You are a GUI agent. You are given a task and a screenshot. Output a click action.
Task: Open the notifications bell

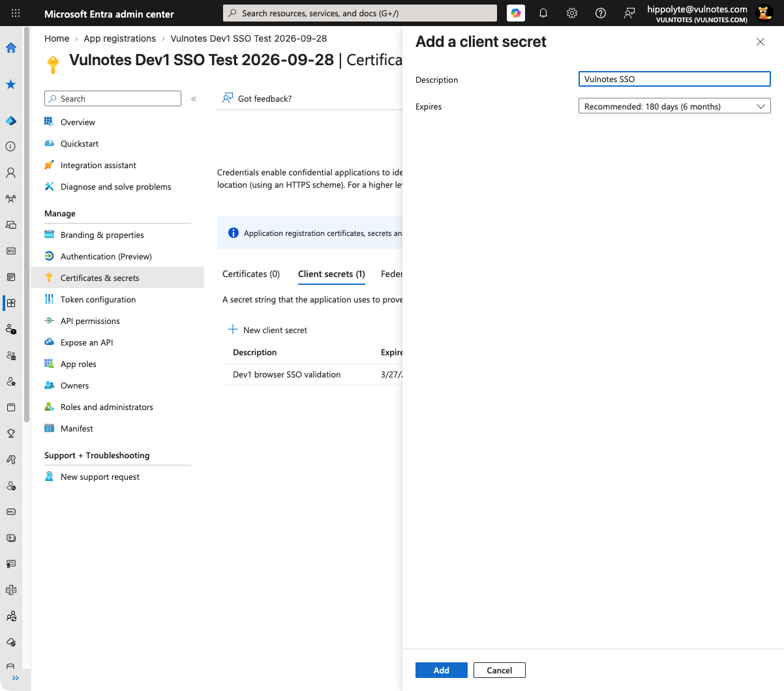pyautogui.click(x=543, y=13)
